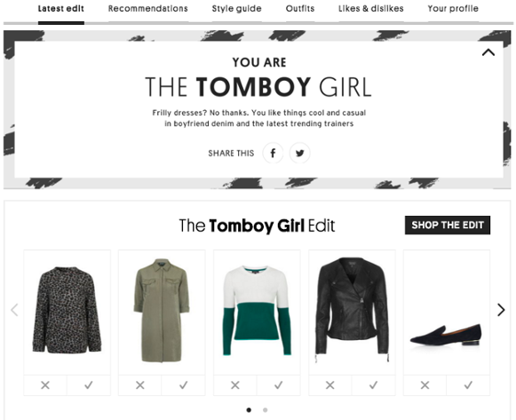516x420 pixels.
Task: Like the green colour-block sweater
Action: pyautogui.click(x=278, y=385)
